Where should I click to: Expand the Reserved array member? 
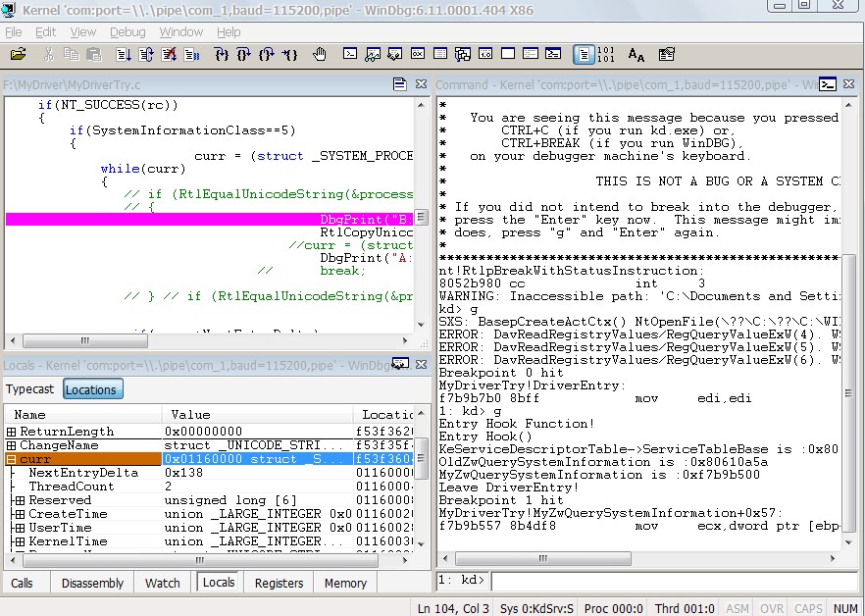click(20, 500)
